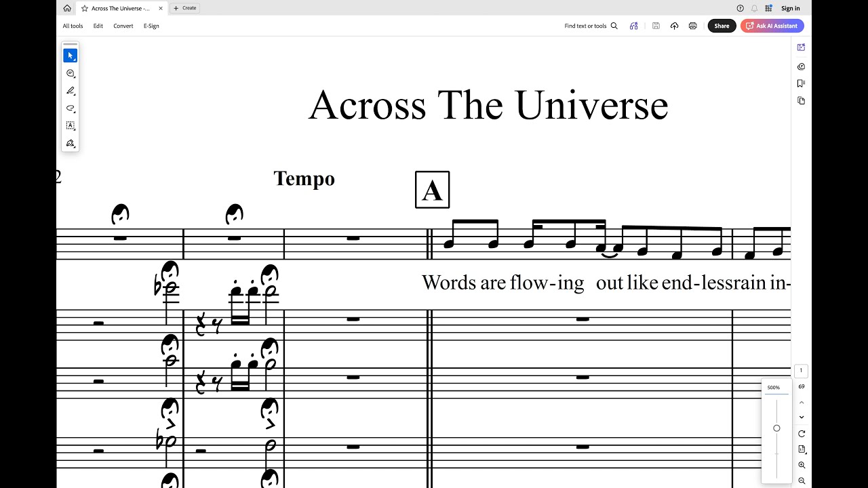Choose the Select arrow tool
The image size is (868, 488).
[x=70, y=56]
